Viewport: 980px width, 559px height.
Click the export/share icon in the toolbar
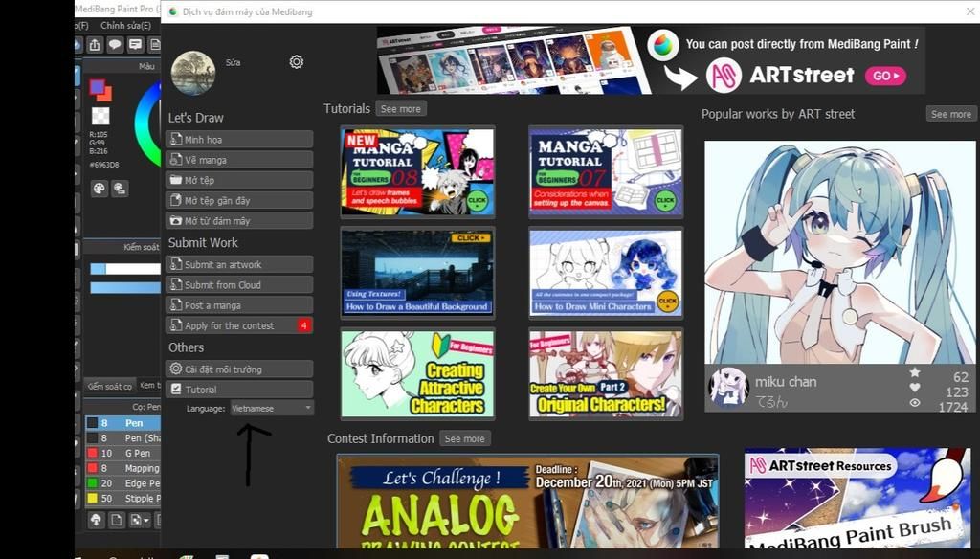pos(95,45)
